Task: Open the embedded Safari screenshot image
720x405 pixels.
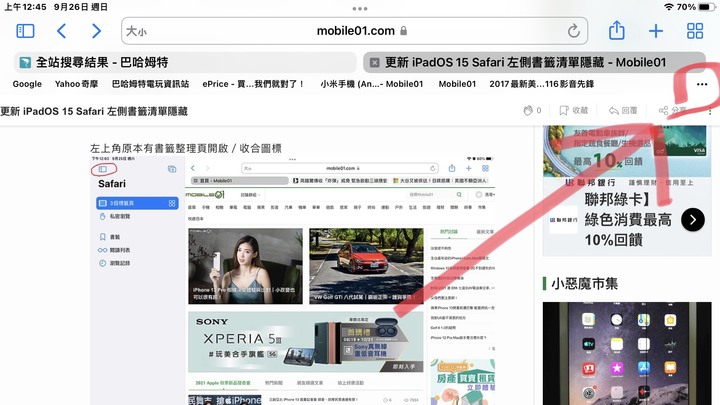Action: coord(292,280)
